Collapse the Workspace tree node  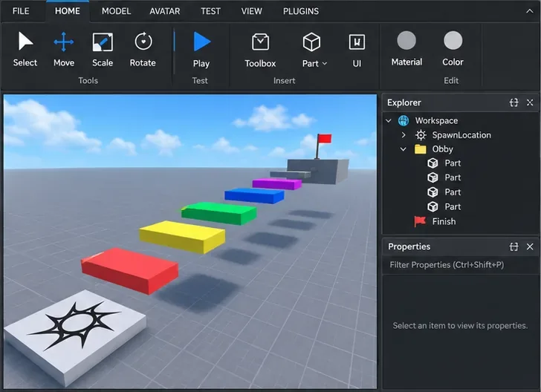[x=389, y=121]
